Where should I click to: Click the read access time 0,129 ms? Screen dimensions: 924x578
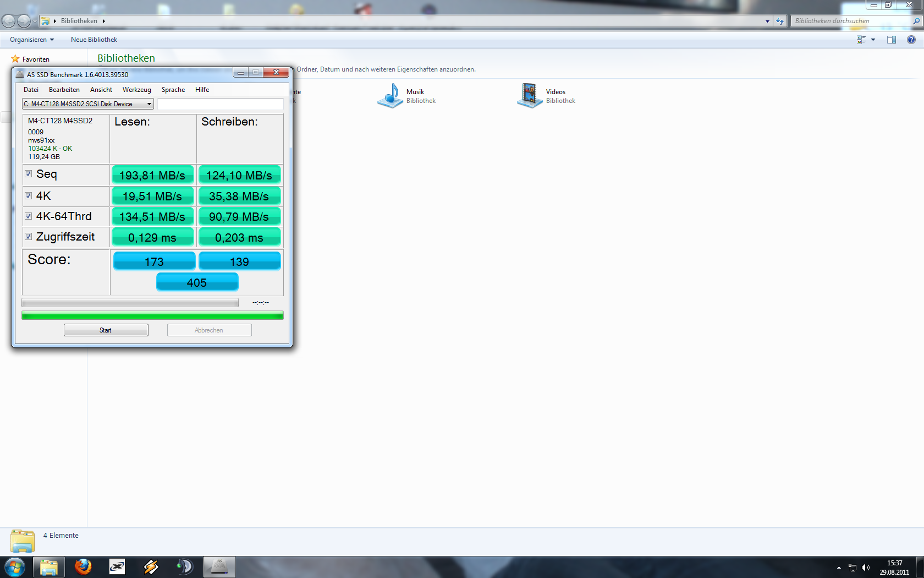click(153, 237)
